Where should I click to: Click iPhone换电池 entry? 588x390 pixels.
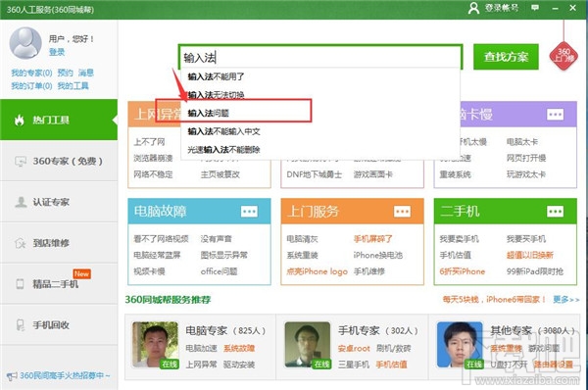pos(378,255)
